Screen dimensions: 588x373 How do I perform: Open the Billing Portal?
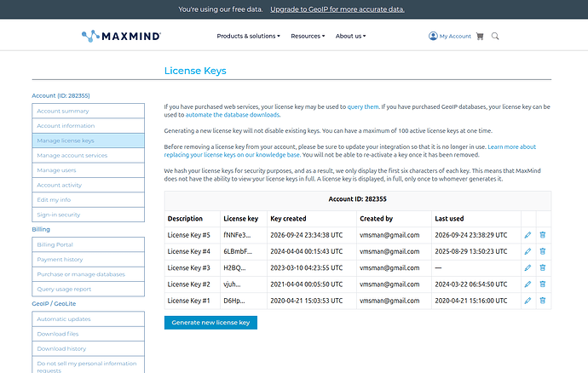coord(88,244)
